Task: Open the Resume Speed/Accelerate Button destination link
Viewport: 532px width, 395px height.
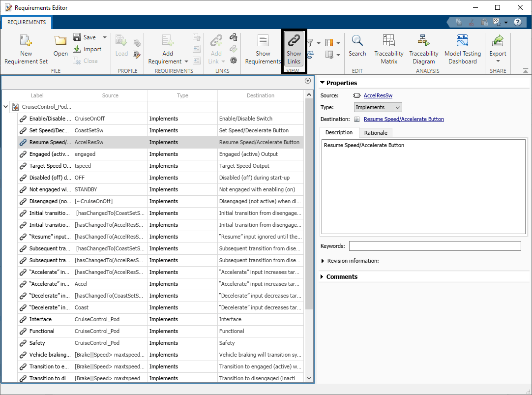Action: [403, 119]
